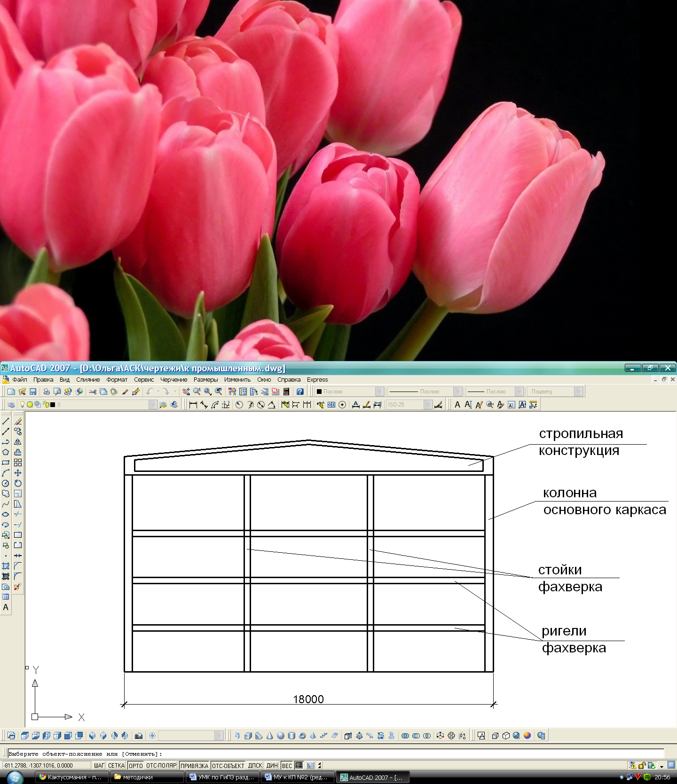677x784 pixels.
Task: Click the black layer color square
Action: click(53, 405)
